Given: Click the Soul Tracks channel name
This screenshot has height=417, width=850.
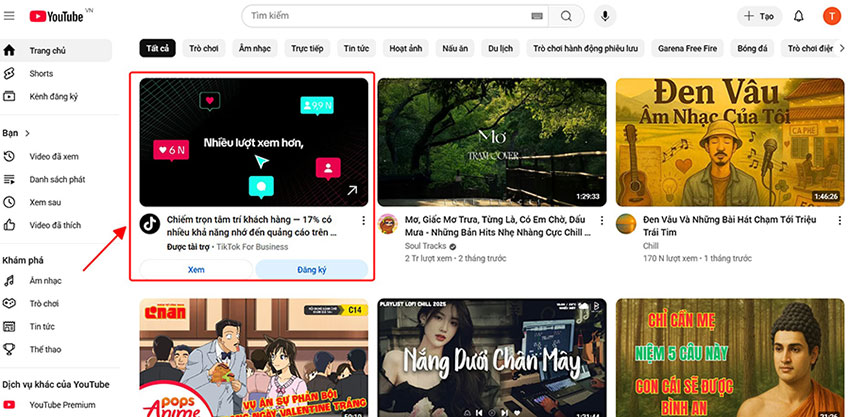Looking at the screenshot, I should (426, 246).
